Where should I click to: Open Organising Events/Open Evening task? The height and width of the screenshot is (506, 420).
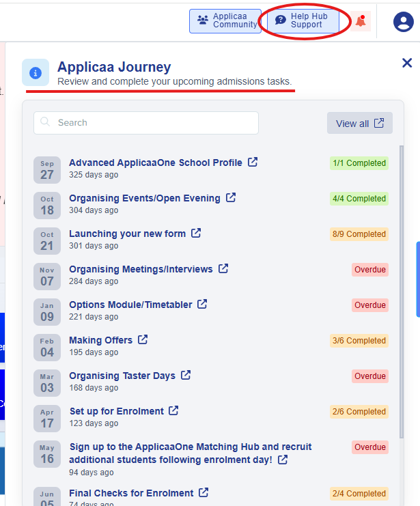(145, 198)
